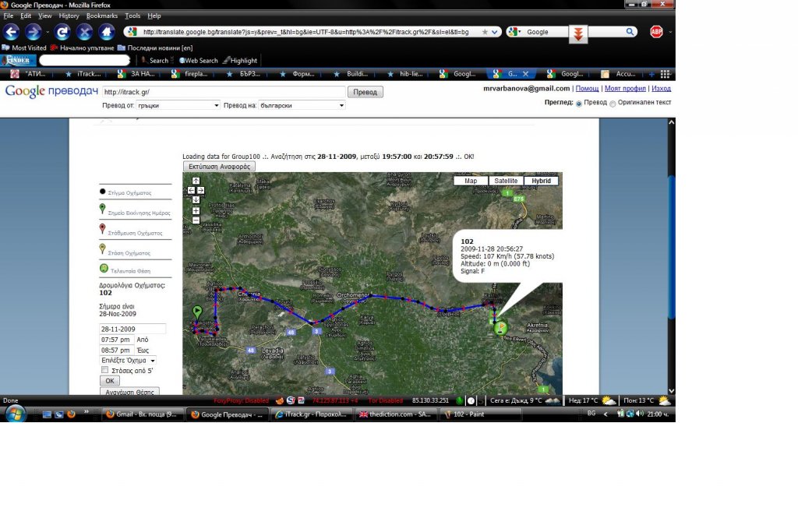Select the 'Превод' view radio button
Screen dimensions: 798x532
tap(578, 104)
